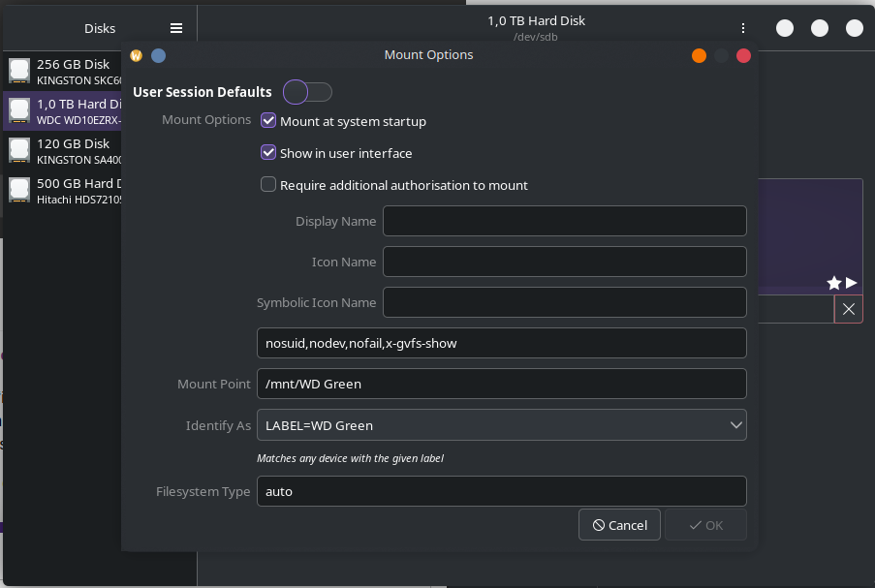Select the 256 GB Kingston disk icon

pos(19,71)
